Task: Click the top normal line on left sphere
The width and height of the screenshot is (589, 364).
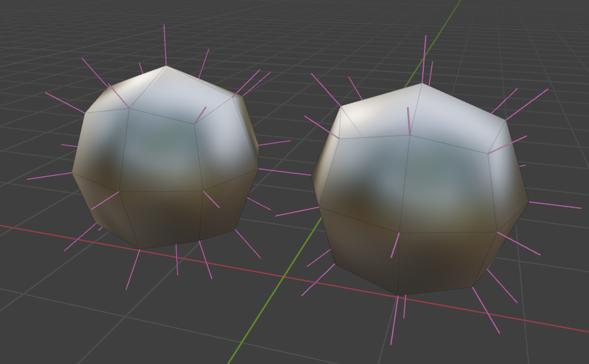Action: tap(165, 43)
